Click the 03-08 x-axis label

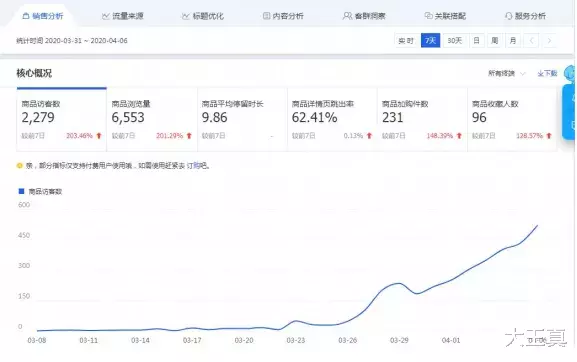[37, 340]
